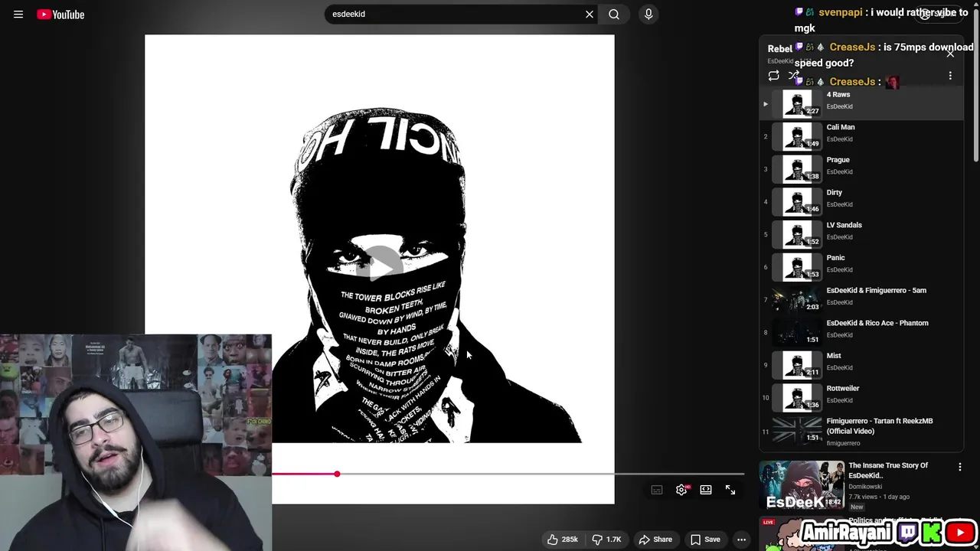Click the Prague thumbnail (1:38)
This screenshot has height=551, width=980.
pos(797,168)
